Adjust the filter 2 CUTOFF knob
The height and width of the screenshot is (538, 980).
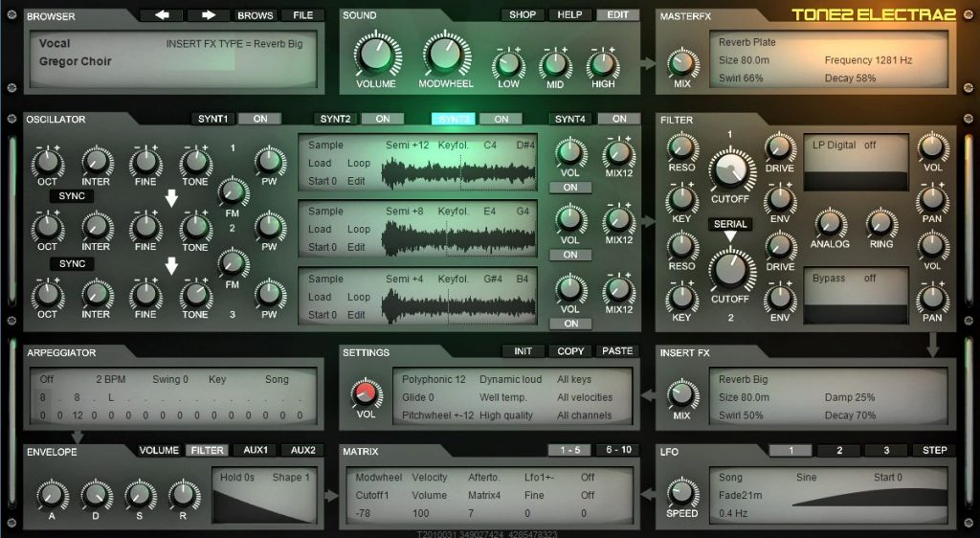(730, 270)
